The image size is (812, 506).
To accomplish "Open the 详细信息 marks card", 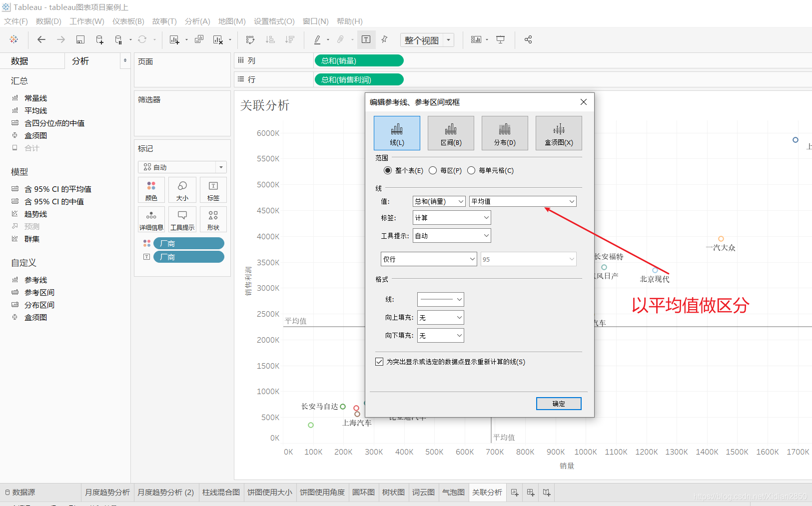I will point(151,219).
